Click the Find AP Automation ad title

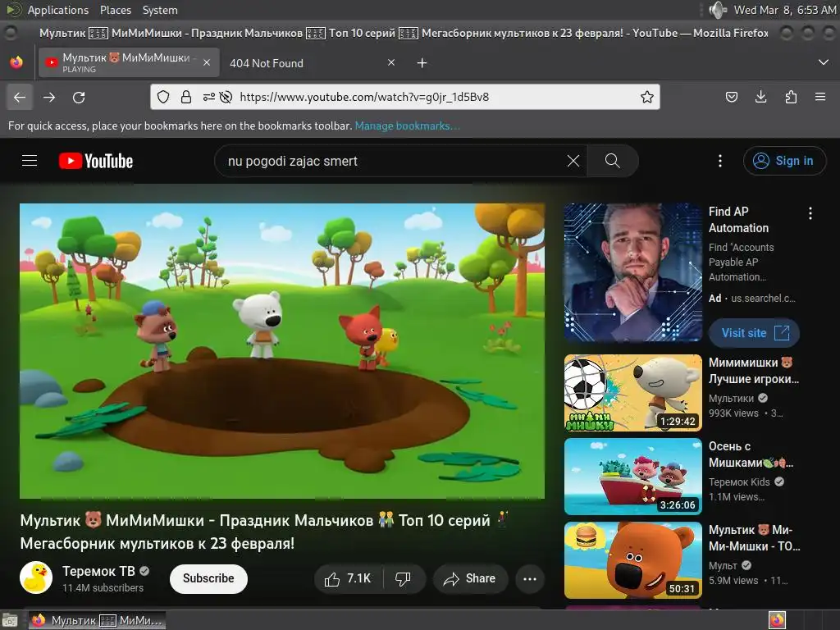pos(738,220)
